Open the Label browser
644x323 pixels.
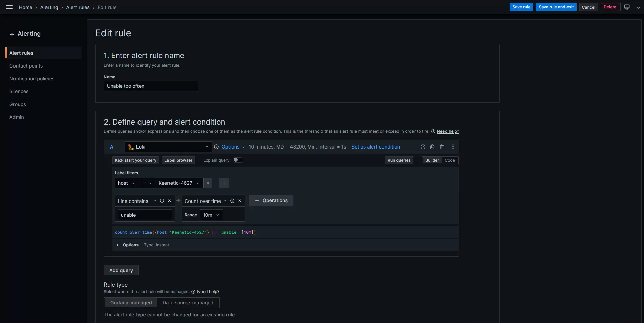[179, 160]
